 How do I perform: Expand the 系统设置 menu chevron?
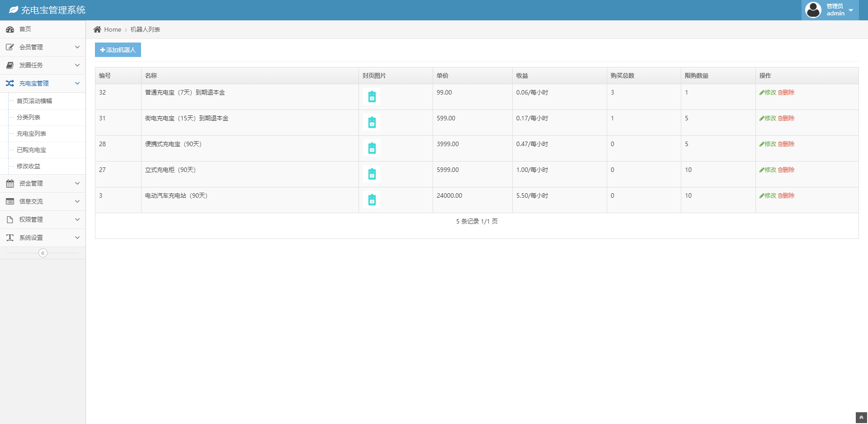tap(77, 238)
